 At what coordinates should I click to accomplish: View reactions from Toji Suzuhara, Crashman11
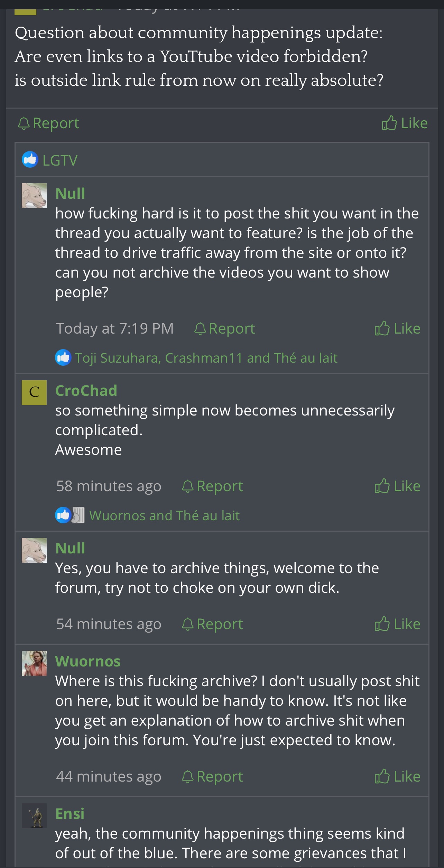tap(206, 358)
